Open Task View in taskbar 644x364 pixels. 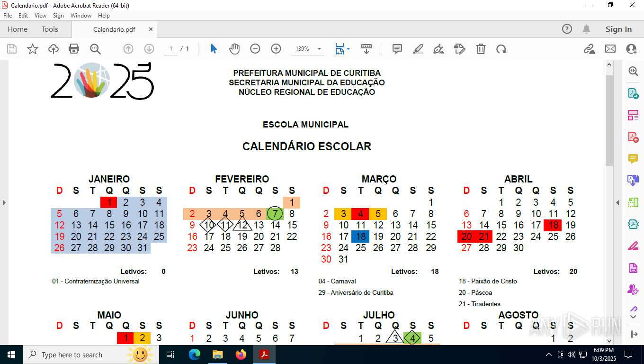[171, 355]
